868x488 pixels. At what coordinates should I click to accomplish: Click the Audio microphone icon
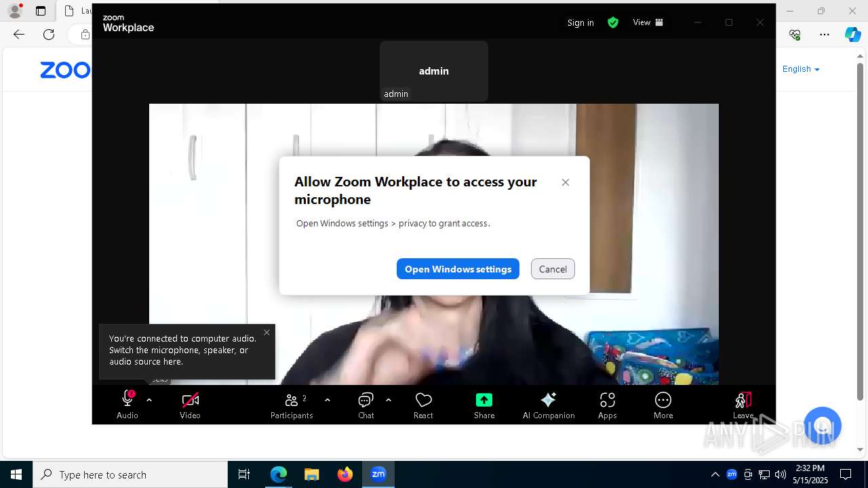(x=127, y=400)
